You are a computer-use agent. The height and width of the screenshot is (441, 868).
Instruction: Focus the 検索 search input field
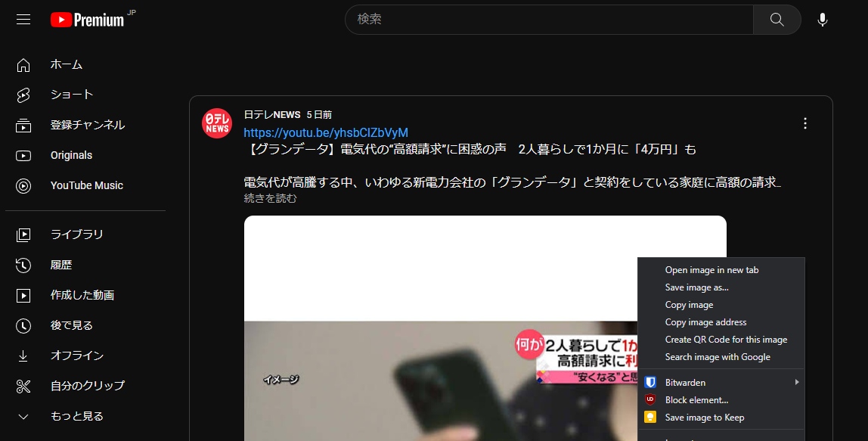(x=549, y=20)
